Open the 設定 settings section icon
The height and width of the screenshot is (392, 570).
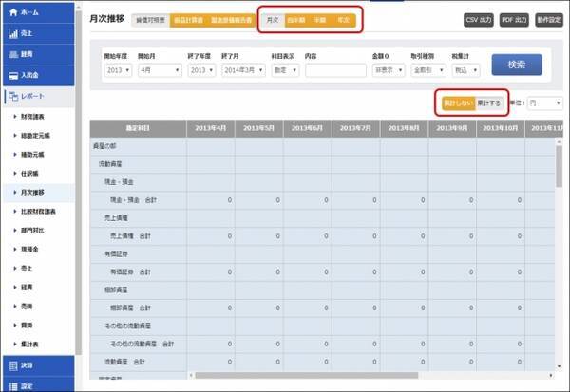point(11,385)
